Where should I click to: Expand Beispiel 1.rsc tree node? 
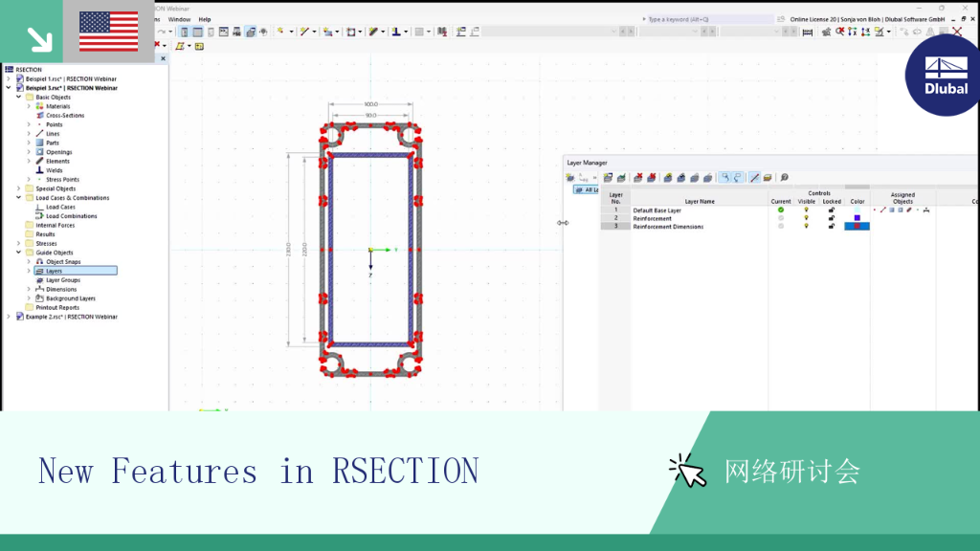click(8, 78)
